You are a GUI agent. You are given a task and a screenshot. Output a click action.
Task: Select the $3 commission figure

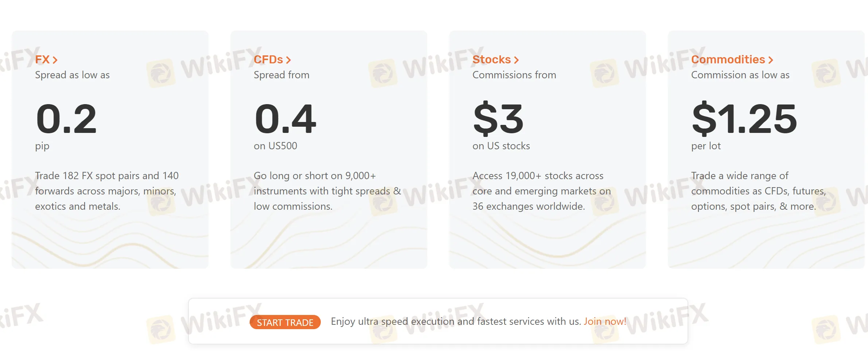click(498, 119)
